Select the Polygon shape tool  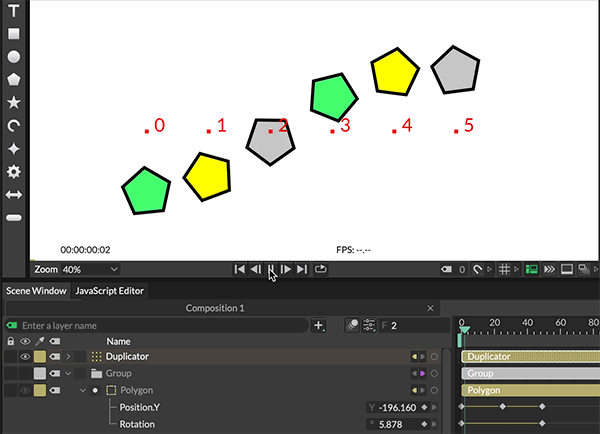14,79
